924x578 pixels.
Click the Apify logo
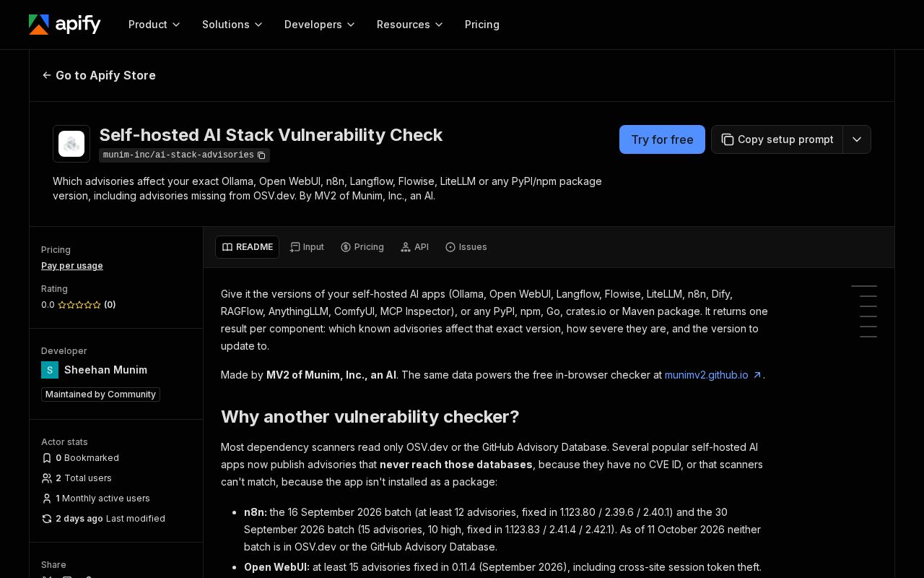click(x=65, y=25)
